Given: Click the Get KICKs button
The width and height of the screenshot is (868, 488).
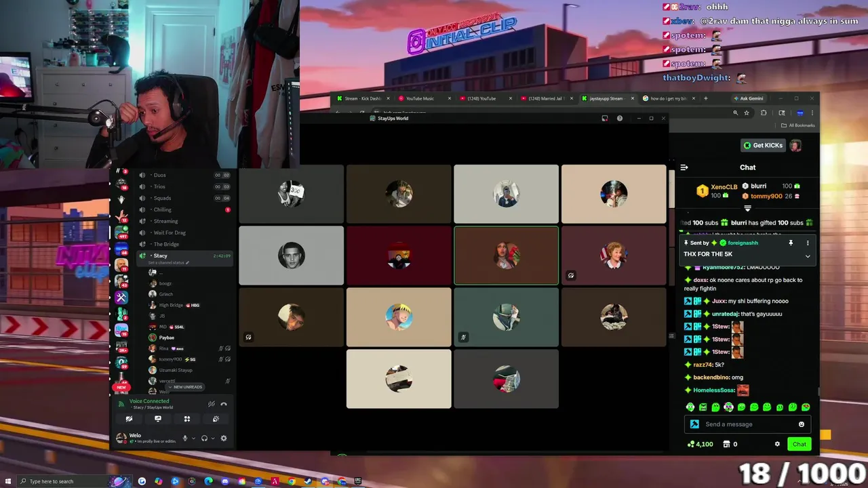Looking at the screenshot, I should 763,145.
